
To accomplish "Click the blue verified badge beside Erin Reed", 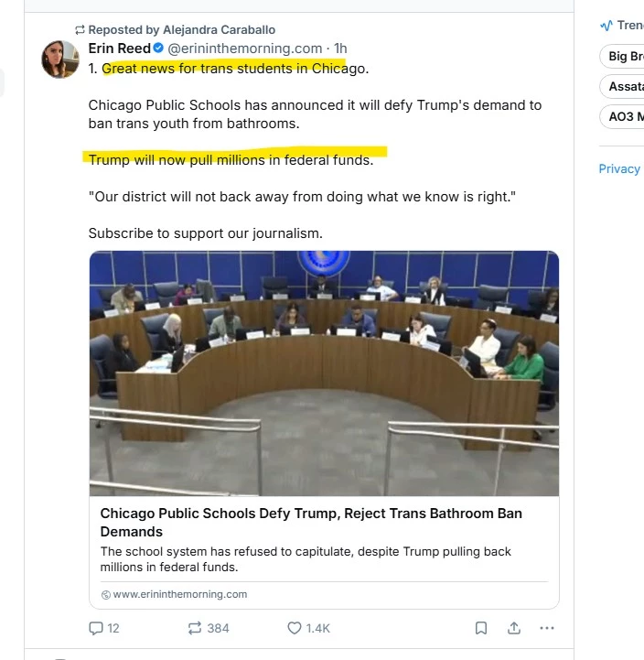I will click(158, 49).
